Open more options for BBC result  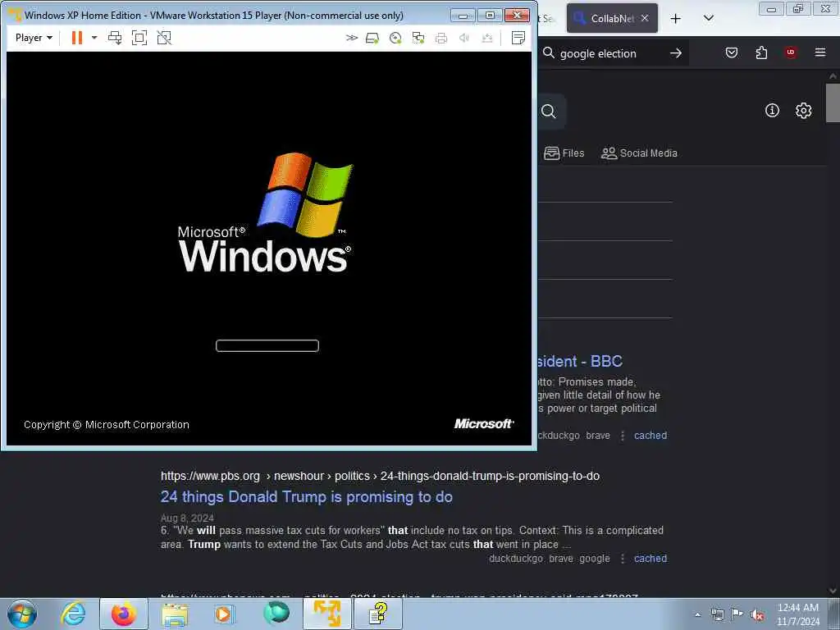623,436
